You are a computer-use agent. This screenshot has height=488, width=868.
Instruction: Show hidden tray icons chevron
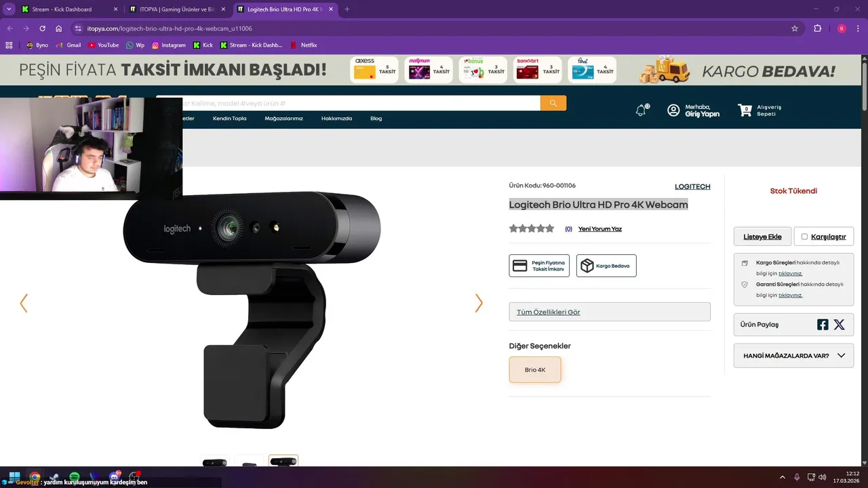(x=782, y=477)
